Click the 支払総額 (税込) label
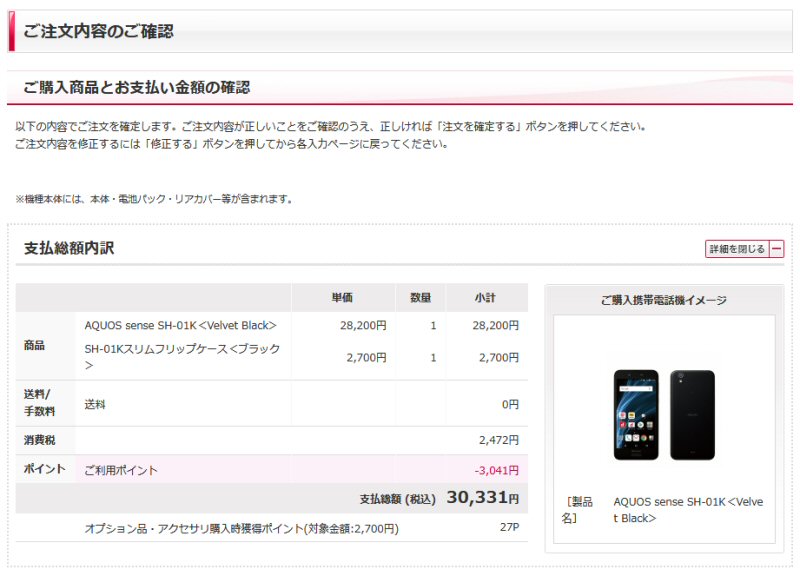Viewport: 800px width, 576px height. pos(398,499)
